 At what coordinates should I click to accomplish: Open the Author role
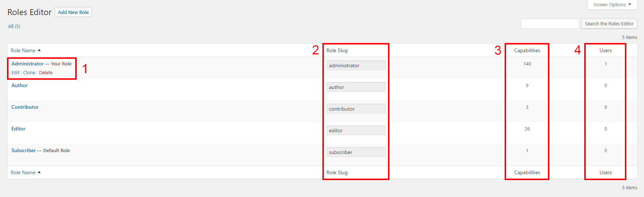tap(19, 85)
